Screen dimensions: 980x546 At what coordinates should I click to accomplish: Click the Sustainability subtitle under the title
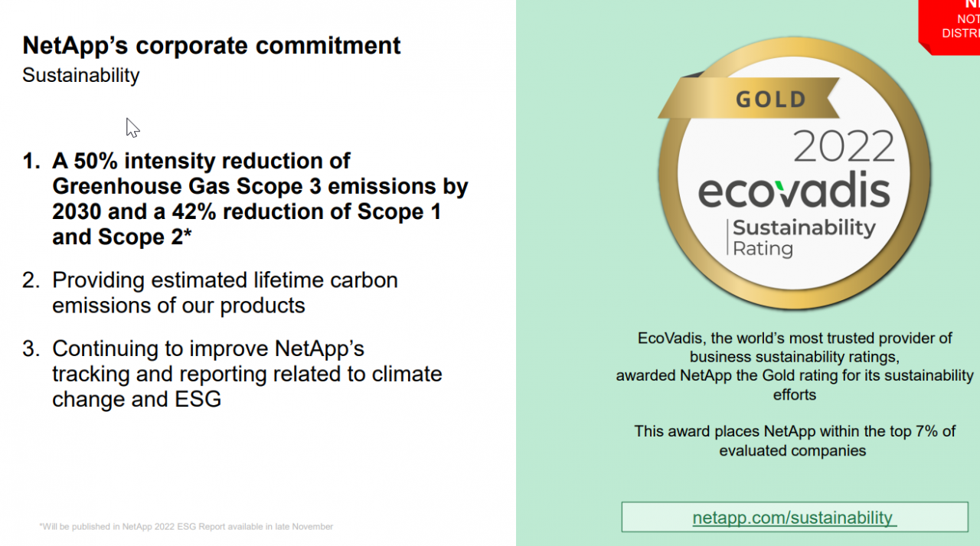click(81, 76)
